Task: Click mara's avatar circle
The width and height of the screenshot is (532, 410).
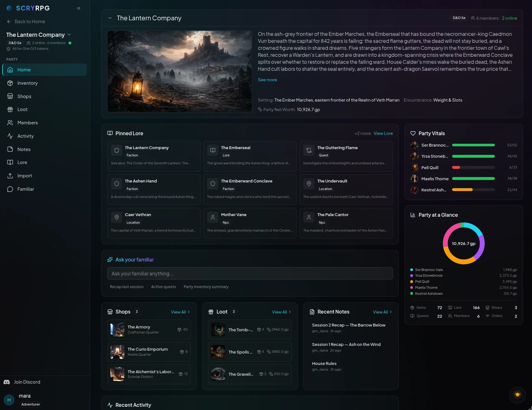Action: 9,400
